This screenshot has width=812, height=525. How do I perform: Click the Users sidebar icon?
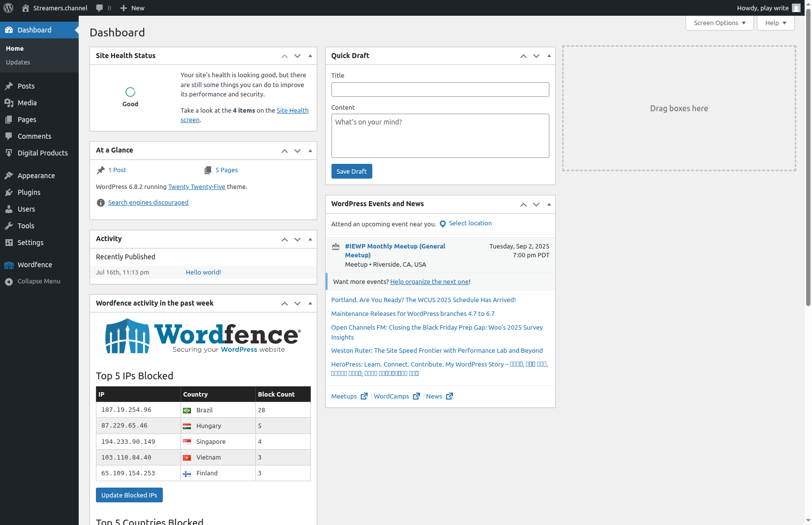pos(9,209)
